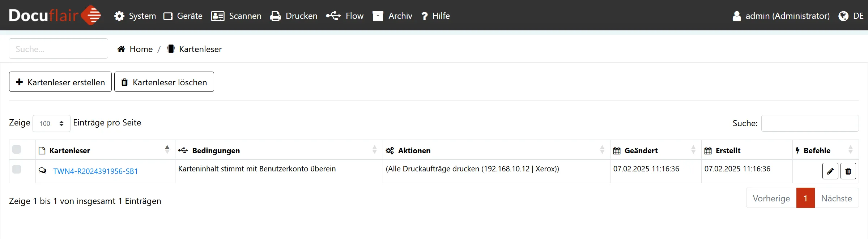Viewport: 868px width, 239px height.
Task: Open the TWN4-R2024391956-SB1 link
Action: point(95,171)
